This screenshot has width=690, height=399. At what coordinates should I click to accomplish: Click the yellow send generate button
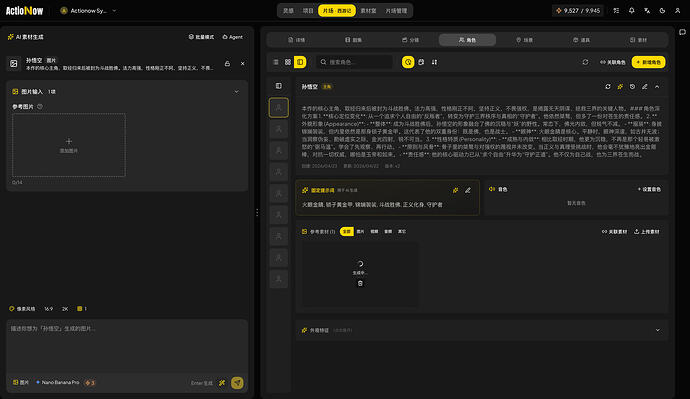[237, 383]
